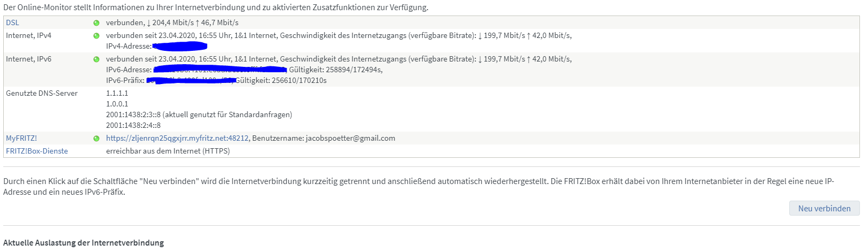Click the Neu verbinden button
Image resolution: width=868 pixels, height=252 pixels.
[x=824, y=209]
